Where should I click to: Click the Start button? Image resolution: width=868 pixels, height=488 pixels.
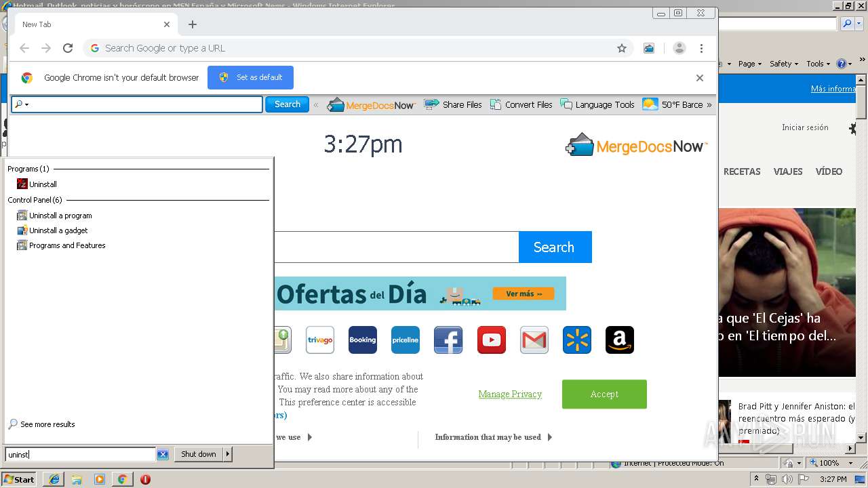tap(19, 479)
